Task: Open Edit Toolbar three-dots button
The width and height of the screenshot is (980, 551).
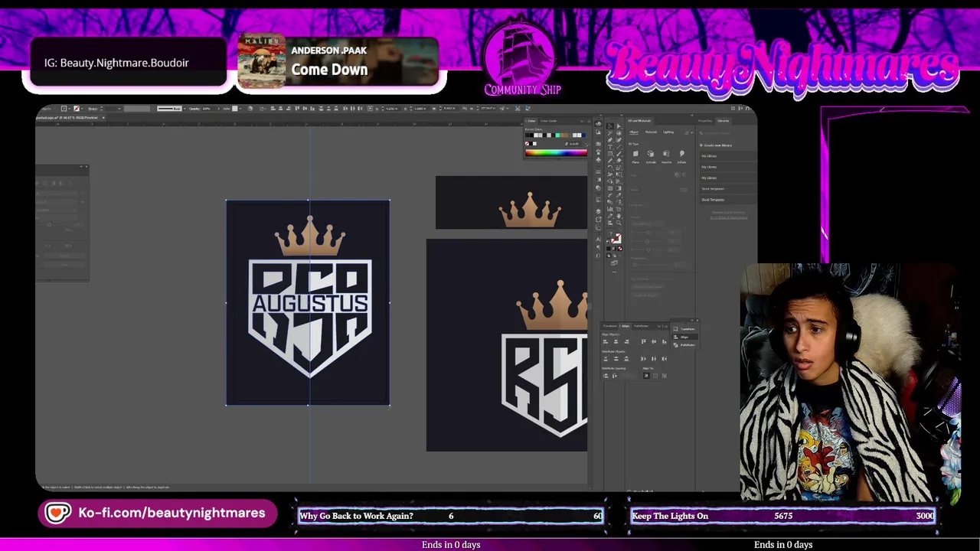Action: pyautogui.click(x=614, y=272)
